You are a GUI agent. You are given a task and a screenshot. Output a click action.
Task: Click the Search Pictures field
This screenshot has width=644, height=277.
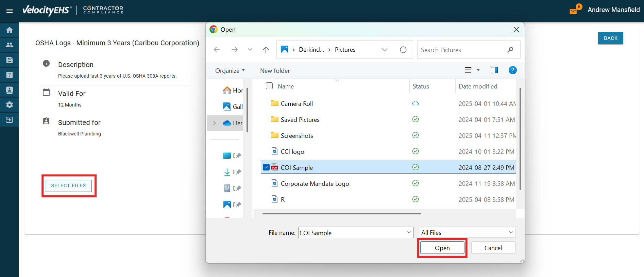(x=462, y=50)
